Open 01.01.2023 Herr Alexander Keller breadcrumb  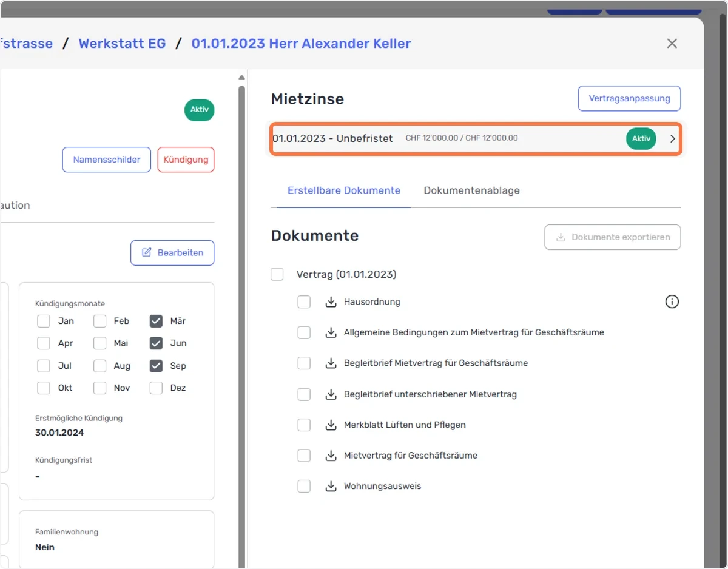pyautogui.click(x=301, y=44)
